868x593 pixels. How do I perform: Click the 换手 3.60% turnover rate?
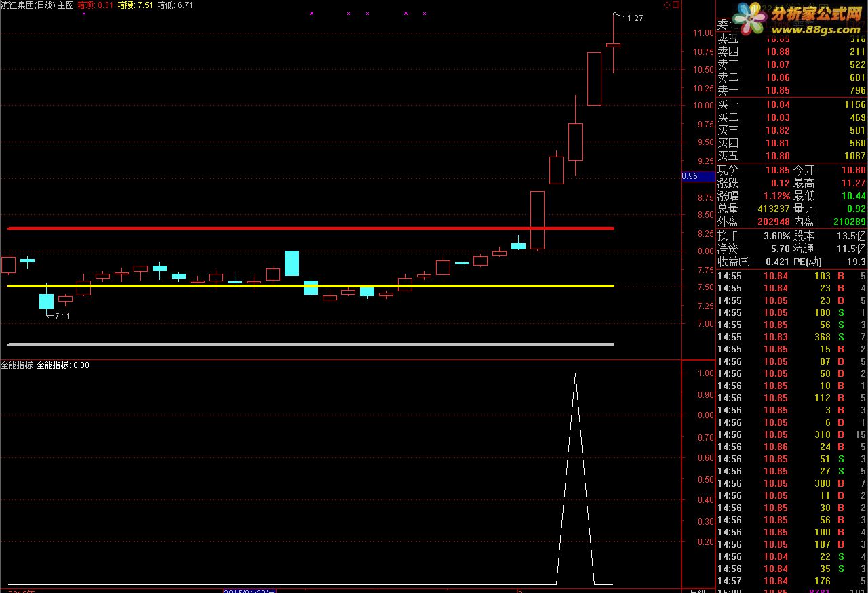[x=776, y=236]
